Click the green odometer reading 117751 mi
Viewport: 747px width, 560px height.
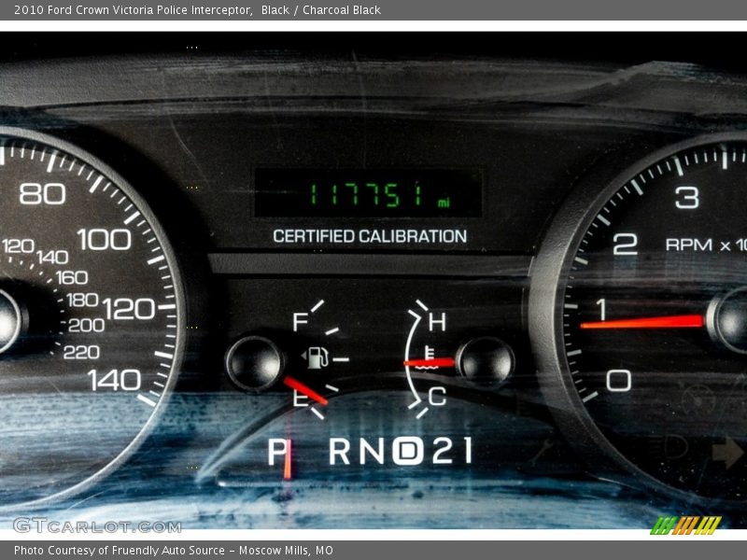click(380, 194)
